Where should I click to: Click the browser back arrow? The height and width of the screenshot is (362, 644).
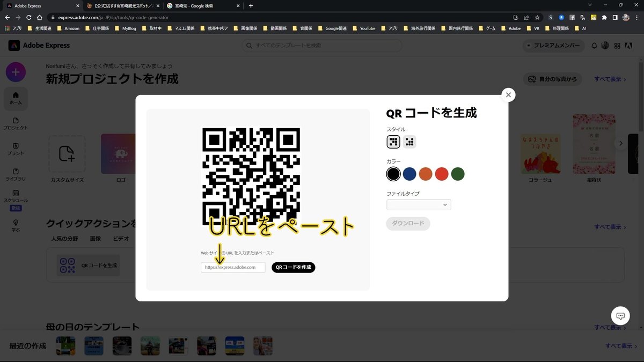[7, 17]
